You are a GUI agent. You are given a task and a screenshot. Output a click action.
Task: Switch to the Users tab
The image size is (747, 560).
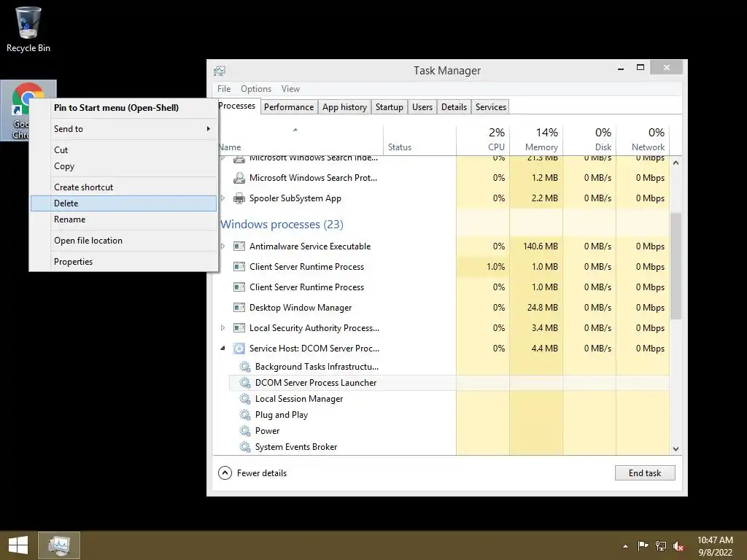tap(422, 107)
